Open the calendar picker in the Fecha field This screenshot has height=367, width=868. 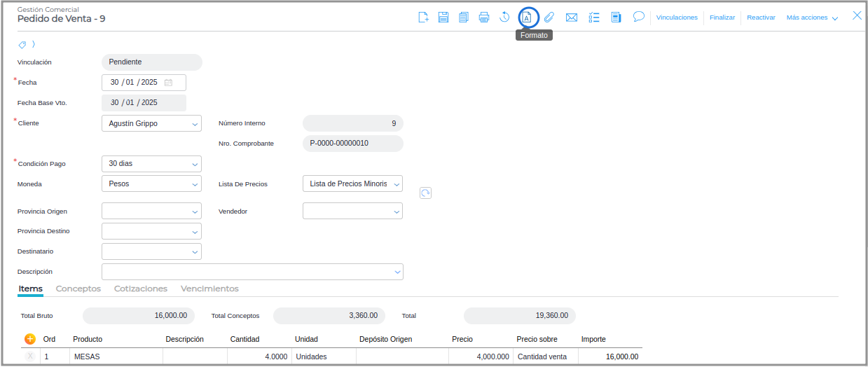point(168,83)
